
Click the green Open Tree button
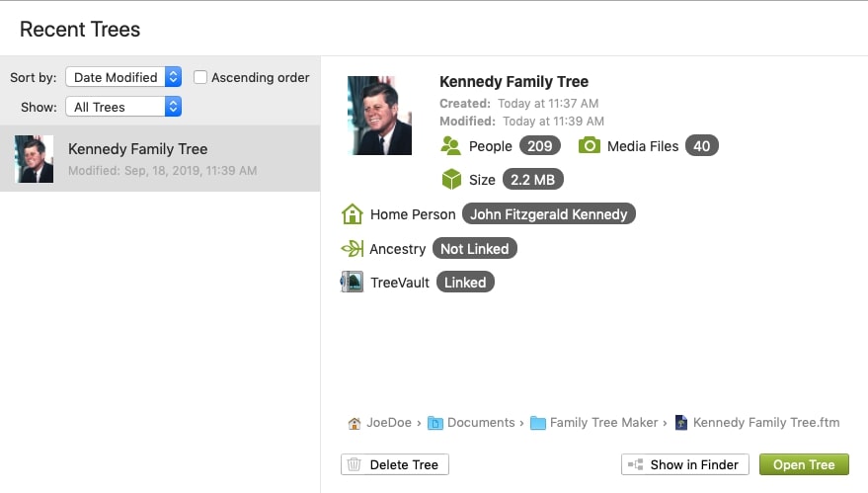(804, 464)
